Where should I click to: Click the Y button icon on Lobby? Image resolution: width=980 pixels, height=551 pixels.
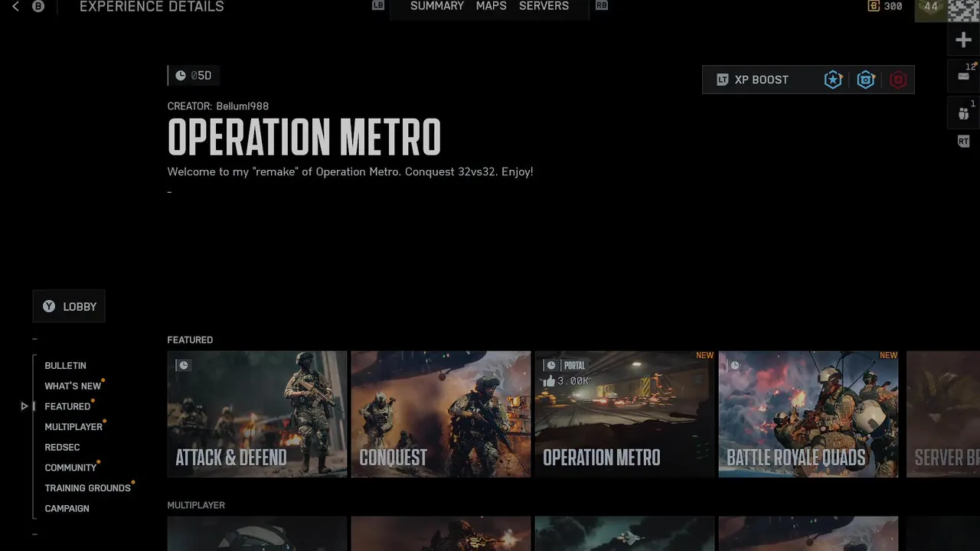pos(49,306)
